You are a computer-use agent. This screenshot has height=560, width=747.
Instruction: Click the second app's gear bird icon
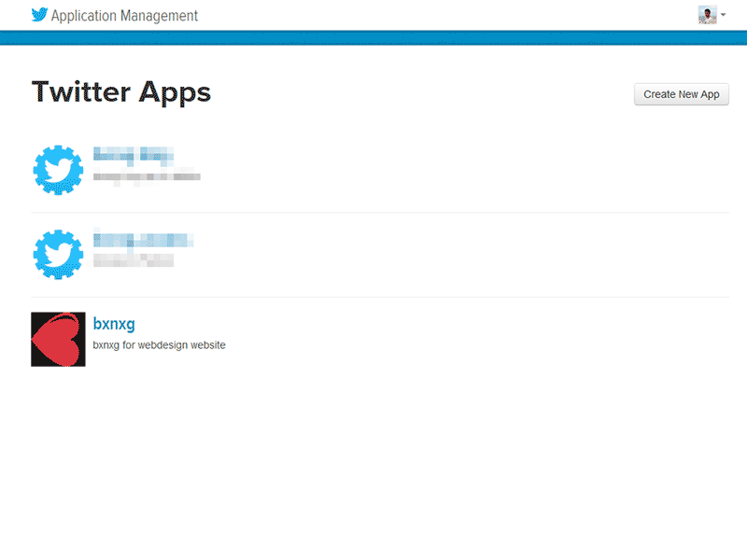(x=58, y=255)
